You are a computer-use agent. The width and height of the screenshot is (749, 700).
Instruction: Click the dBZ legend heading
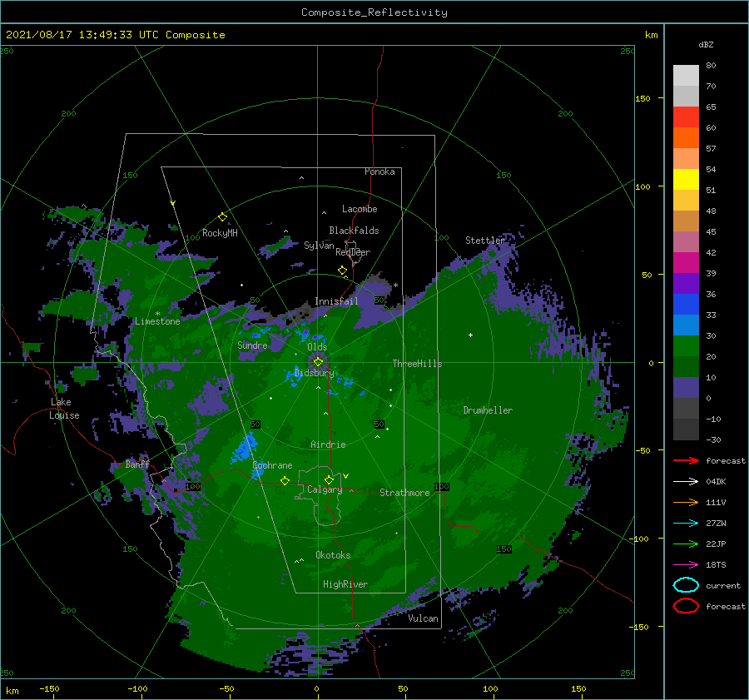(x=706, y=44)
